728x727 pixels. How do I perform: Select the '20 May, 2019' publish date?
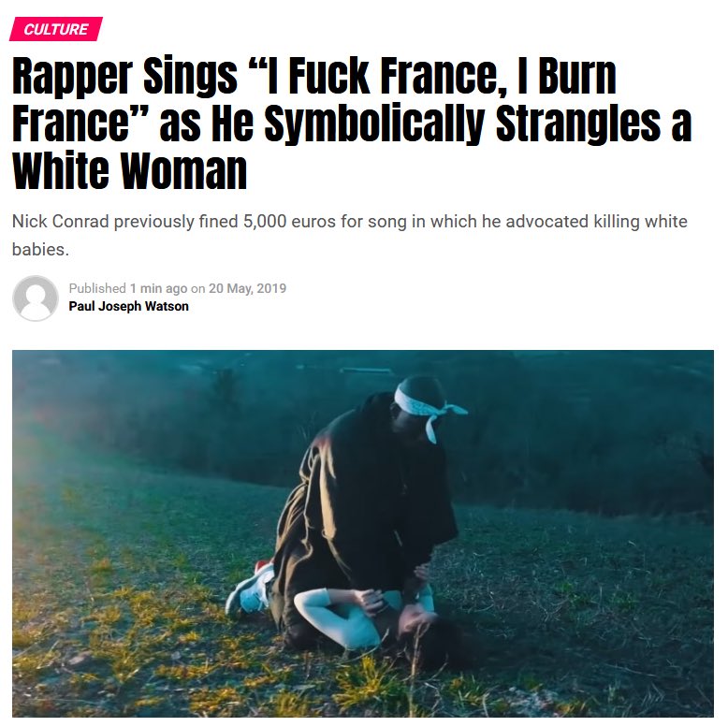click(247, 288)
